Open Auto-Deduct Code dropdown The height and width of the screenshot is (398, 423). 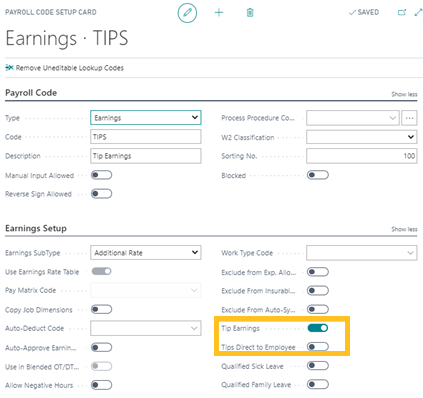pyautogui.click(x=146, y=328)
